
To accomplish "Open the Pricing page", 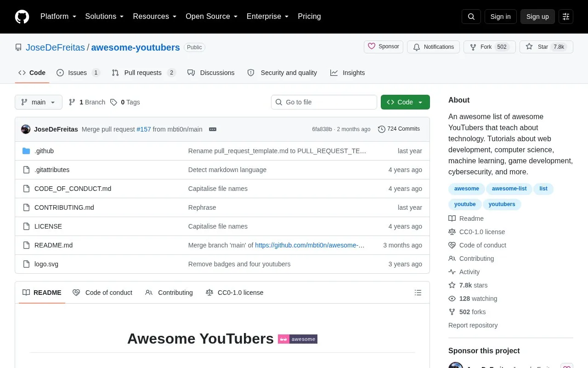I will (x=309, y=17).
